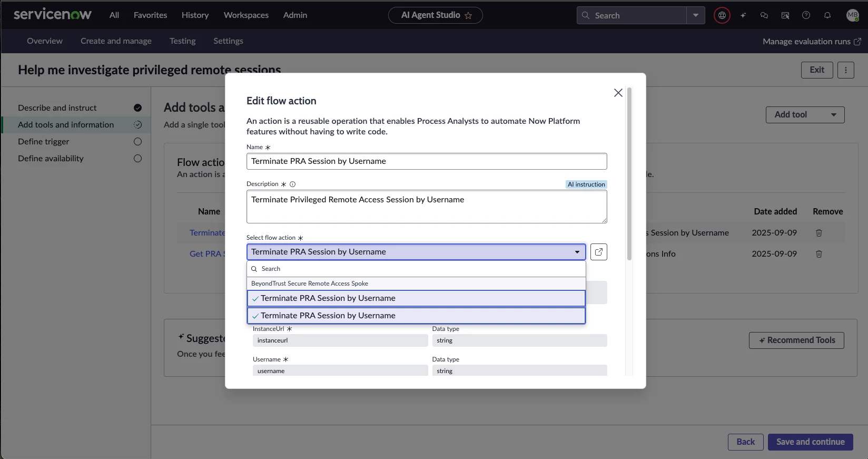Click the Exit button

click(817, 70)
